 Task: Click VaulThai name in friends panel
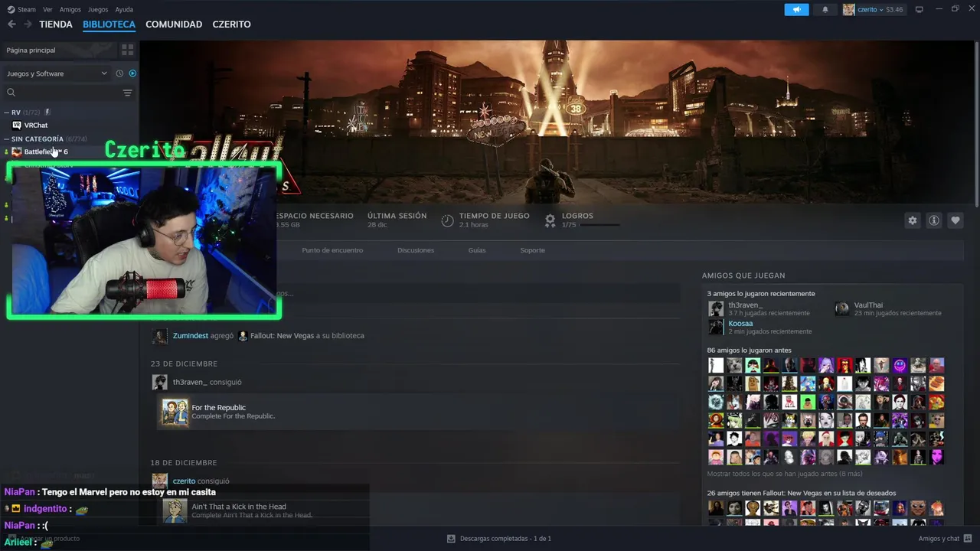point(868,305)
